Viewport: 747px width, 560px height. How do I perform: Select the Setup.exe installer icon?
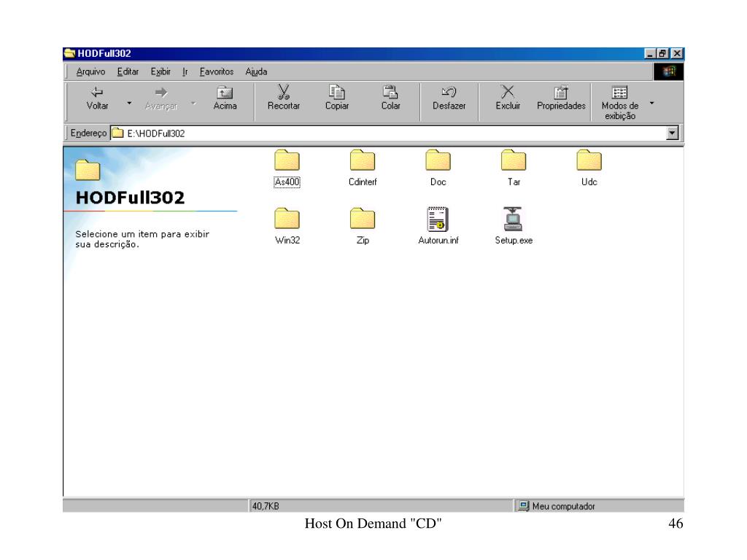[x=513, y=227]
